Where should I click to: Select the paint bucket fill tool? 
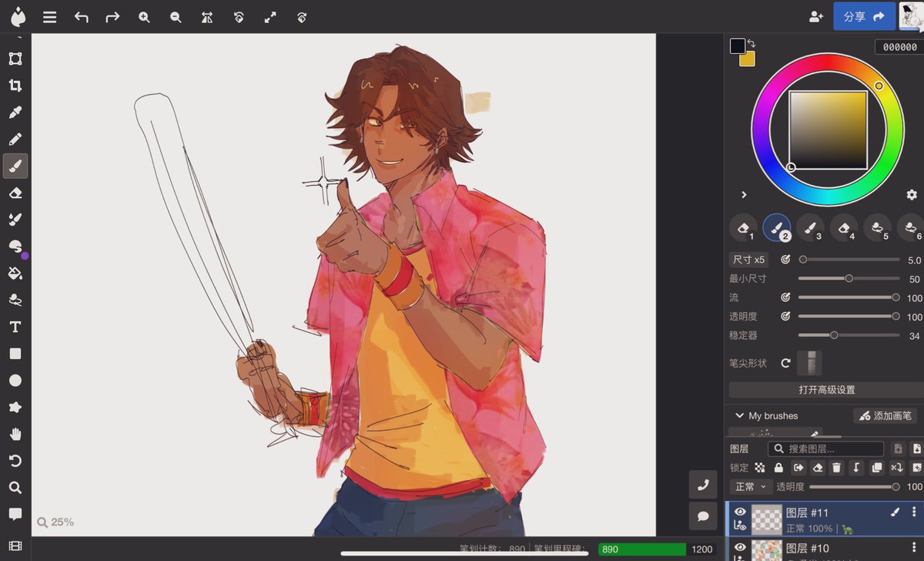[15, 273]
